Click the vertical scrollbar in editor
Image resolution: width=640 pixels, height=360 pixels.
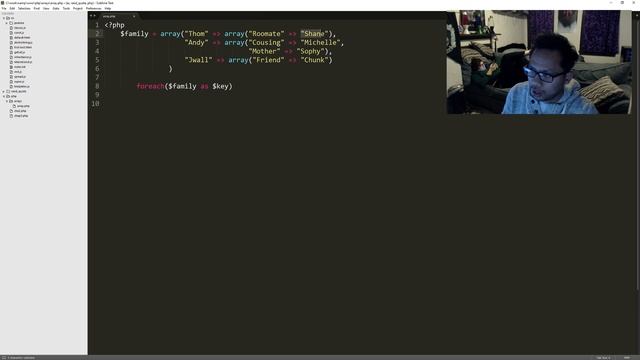pos(637,155)
